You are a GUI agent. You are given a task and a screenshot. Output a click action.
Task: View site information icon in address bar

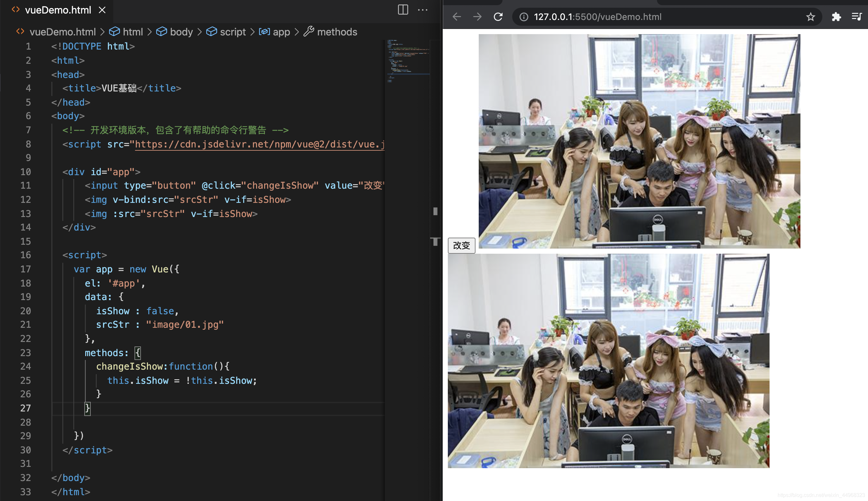pyautogui.click(x=523, y=17)
